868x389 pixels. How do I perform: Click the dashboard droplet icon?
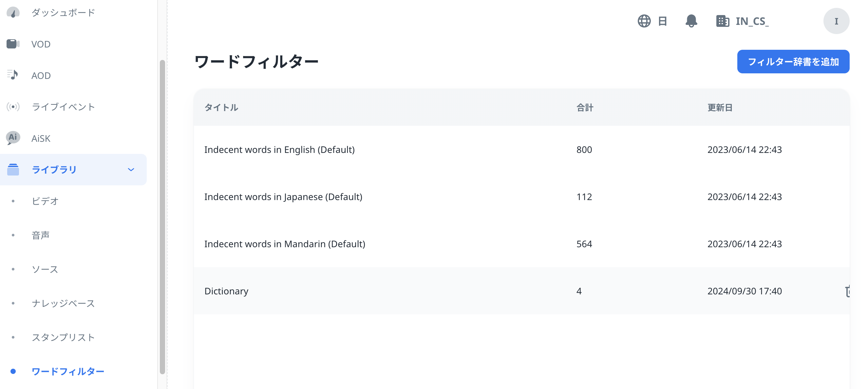click(13, 12)
